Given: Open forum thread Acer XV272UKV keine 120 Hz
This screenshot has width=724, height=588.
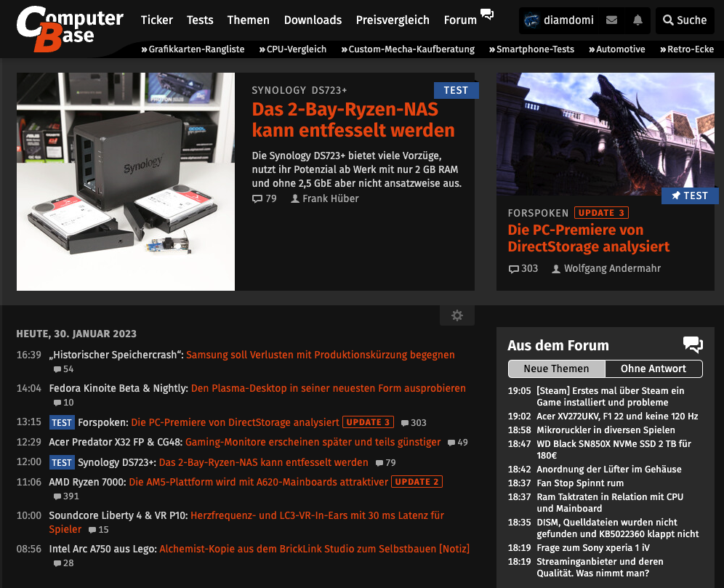Looking at the screenshot, I should coord(617,416).
